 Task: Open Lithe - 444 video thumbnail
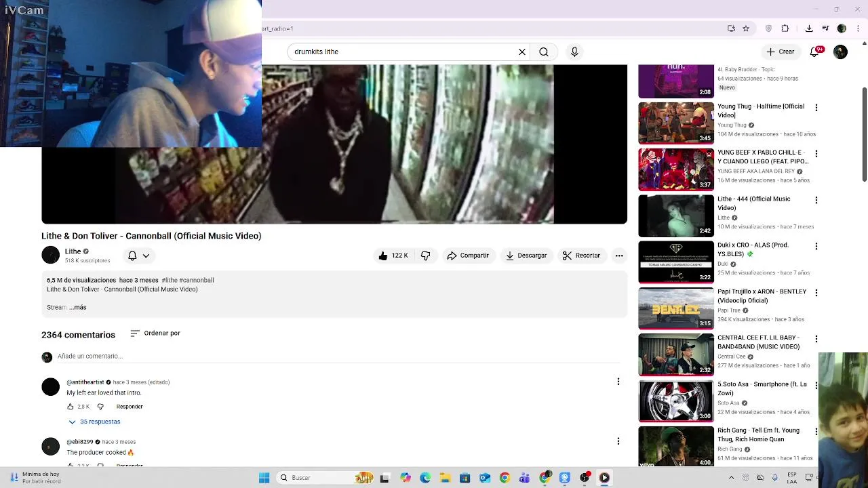click(x=676, y=216)
